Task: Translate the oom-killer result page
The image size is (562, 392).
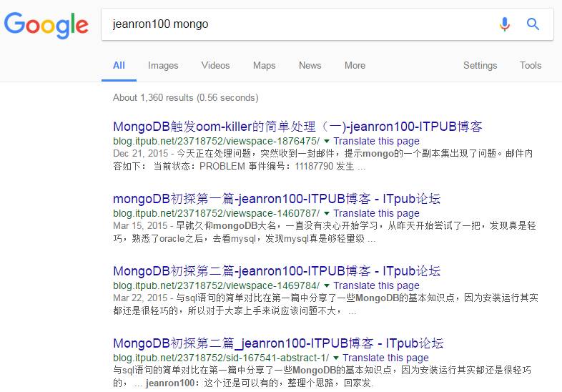Action: [376, 142]
